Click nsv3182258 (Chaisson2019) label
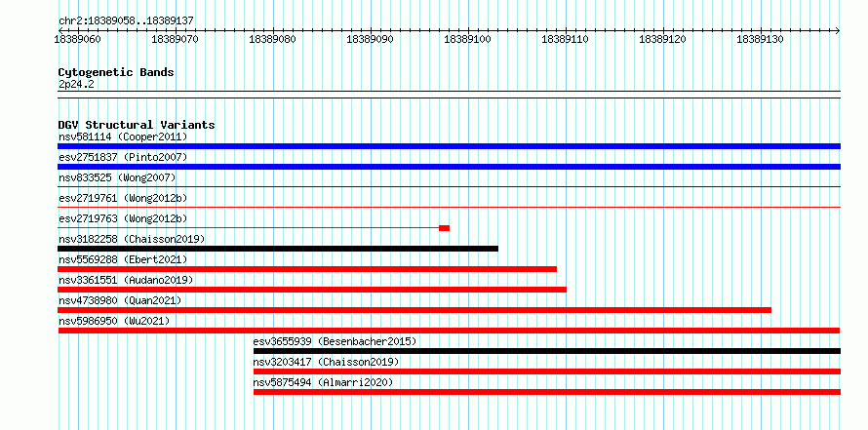868x430 pixels. coord(132,239)
